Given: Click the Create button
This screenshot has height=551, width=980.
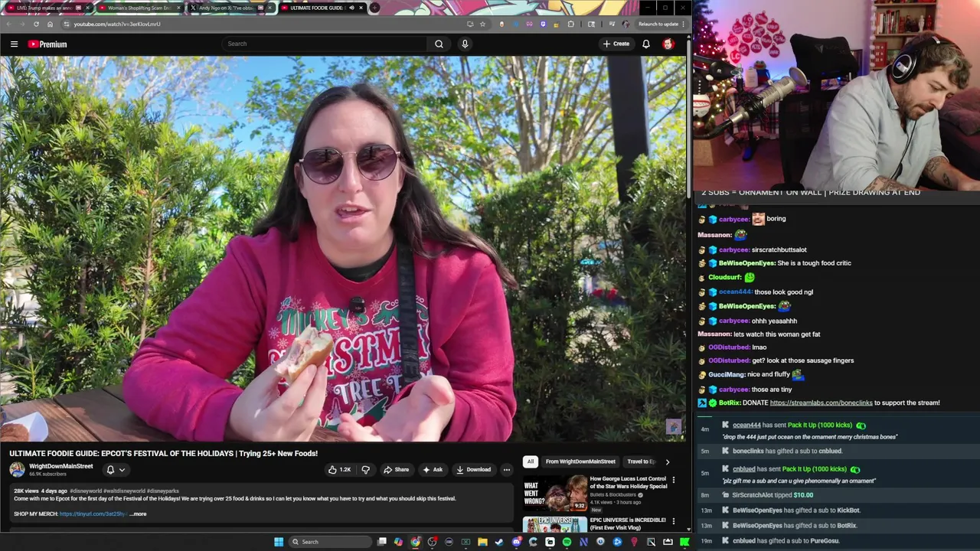Looking at the screenshot, I should point(616,44).
